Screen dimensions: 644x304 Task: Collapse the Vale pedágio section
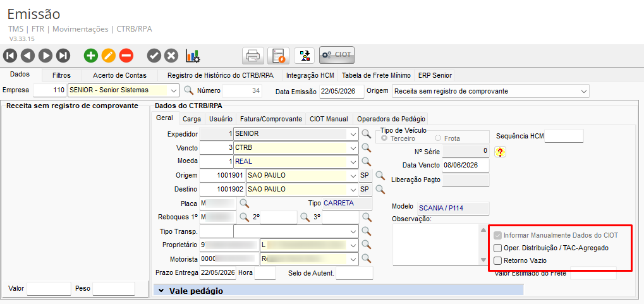tap(161, 291)
